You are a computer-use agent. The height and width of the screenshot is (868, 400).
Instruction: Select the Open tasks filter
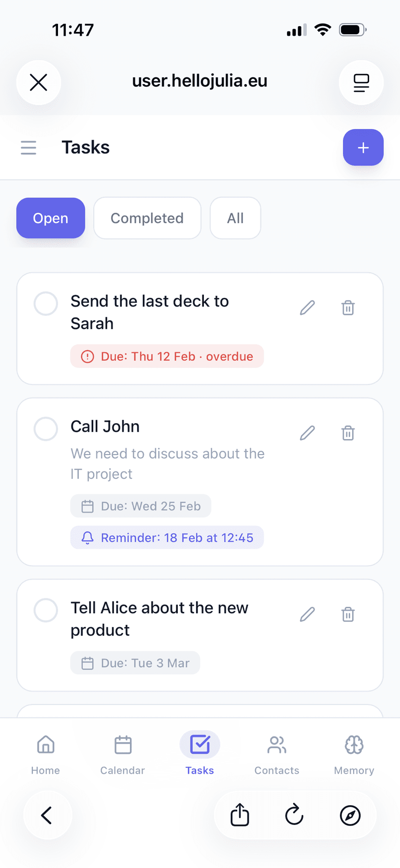[50, 218]
